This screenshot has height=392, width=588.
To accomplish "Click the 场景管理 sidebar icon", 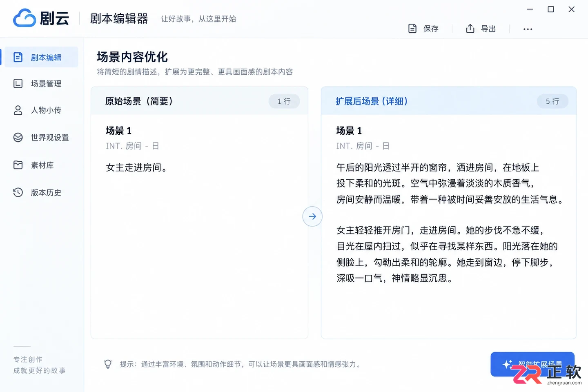I will click(18, 84).
